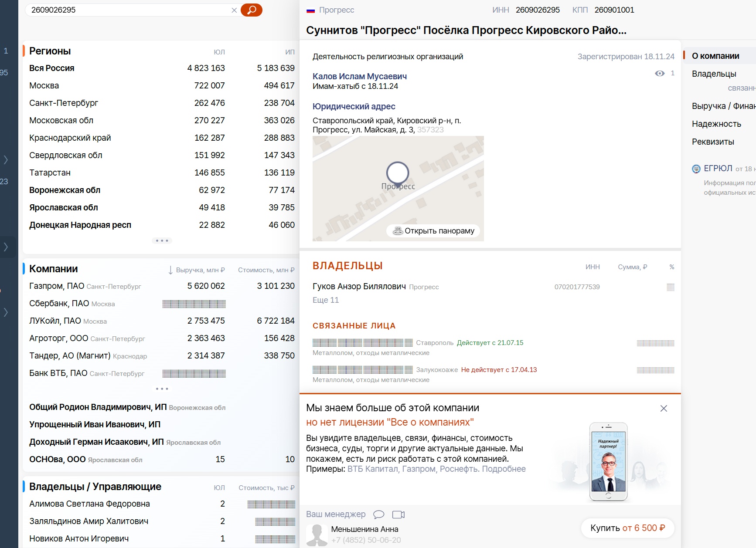Open the related entity in Ставрополь, Действует
This screenshot has width=756, height=548.
tap(363, 343)
